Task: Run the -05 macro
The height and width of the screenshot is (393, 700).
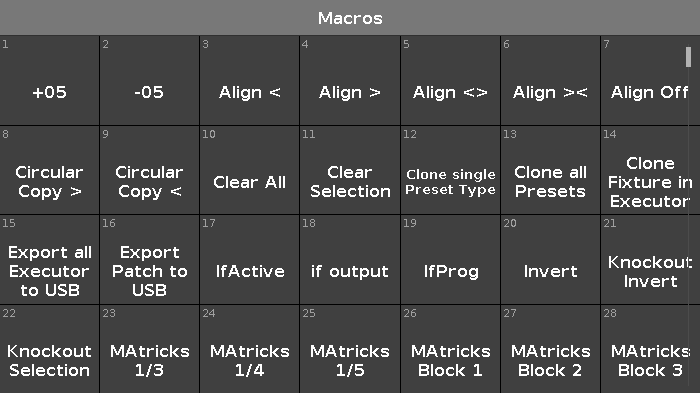Action: pos(150,80)
